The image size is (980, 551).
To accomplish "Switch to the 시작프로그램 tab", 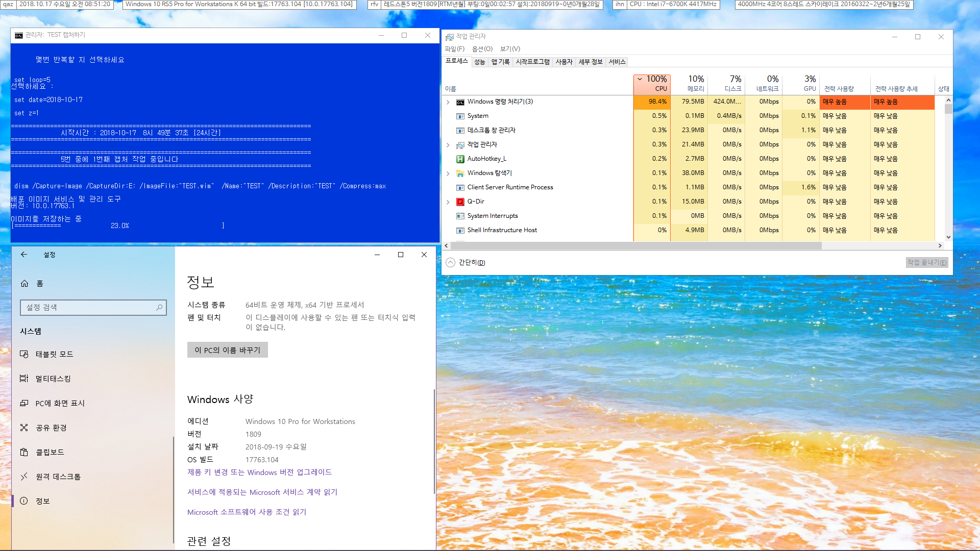I will click(x=532, y=62).
